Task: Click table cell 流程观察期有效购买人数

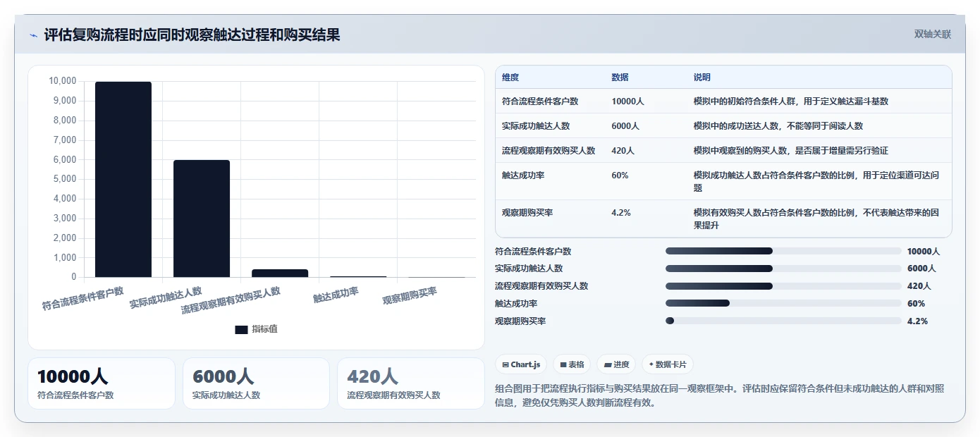Action: [x=549, y=151]
